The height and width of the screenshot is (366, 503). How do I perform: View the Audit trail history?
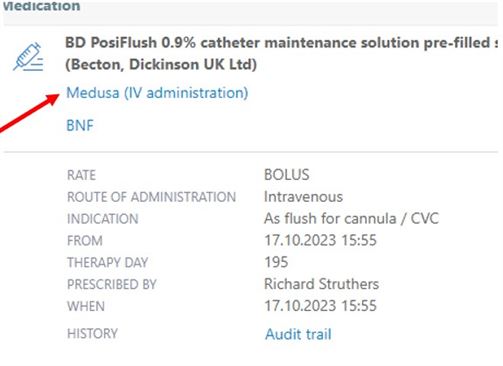298,334
